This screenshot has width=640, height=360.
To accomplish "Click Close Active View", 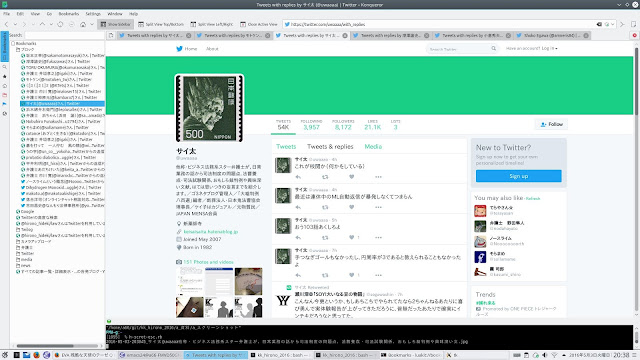I will point(259,24).
